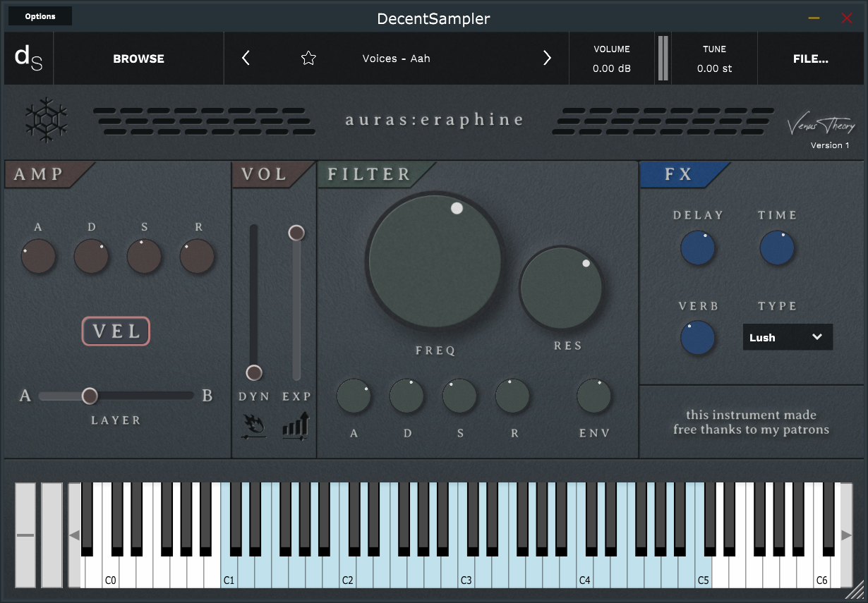
Task: Click the FILTER sustain knob S
Action: (460, 396)
